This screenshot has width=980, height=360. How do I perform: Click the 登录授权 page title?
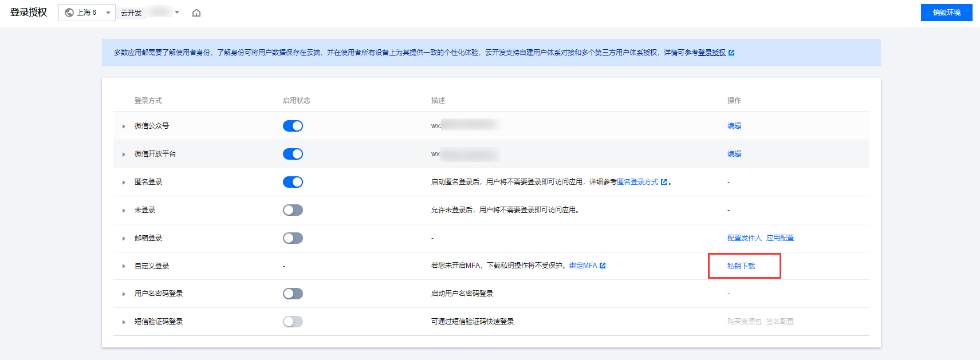tap(29, 13)
